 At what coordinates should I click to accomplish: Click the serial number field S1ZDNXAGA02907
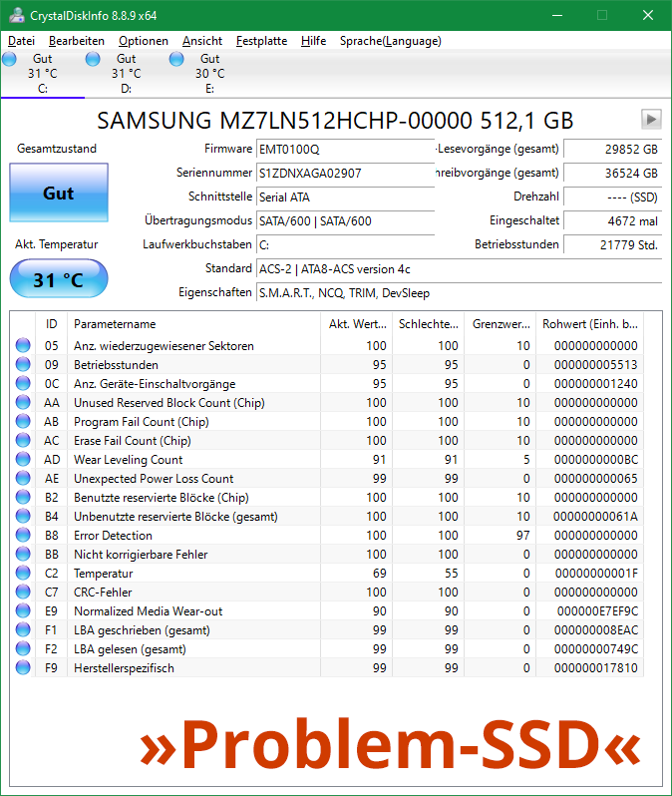346,174
